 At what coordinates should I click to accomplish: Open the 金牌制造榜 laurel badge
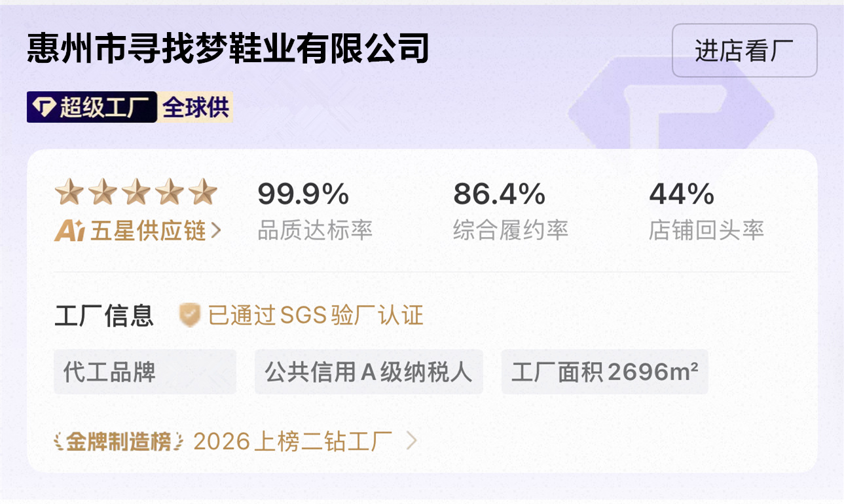(x=119, y=441)
